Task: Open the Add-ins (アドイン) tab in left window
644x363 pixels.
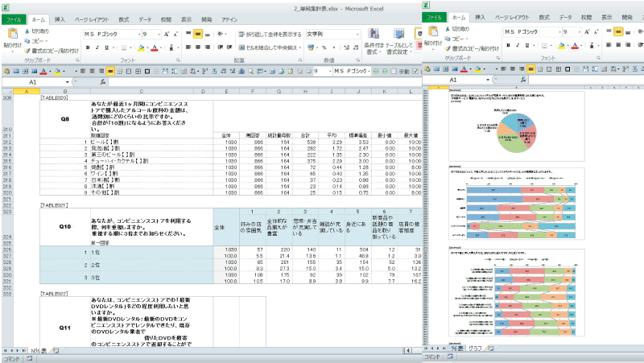Action: pyautogui.click(x=229, y=19)
